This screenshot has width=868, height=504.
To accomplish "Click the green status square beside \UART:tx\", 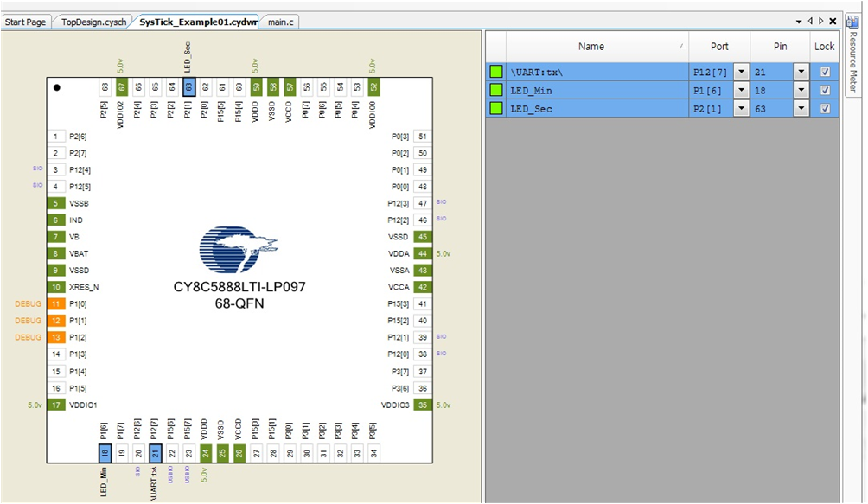I will click(495, 73).
